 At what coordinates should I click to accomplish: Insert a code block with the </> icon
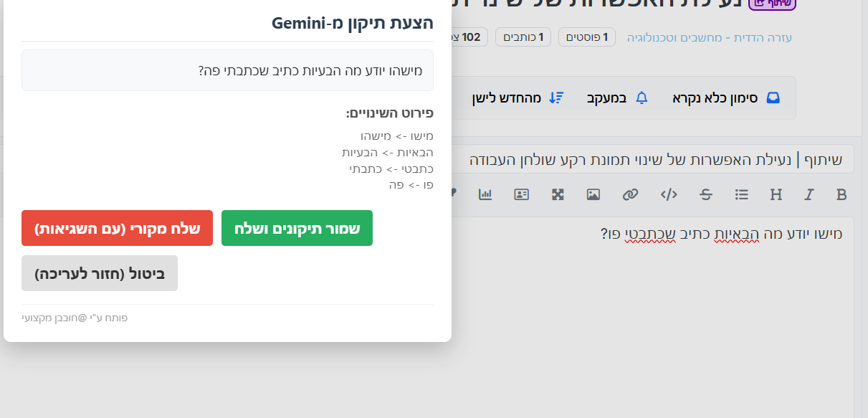point(669,194)
